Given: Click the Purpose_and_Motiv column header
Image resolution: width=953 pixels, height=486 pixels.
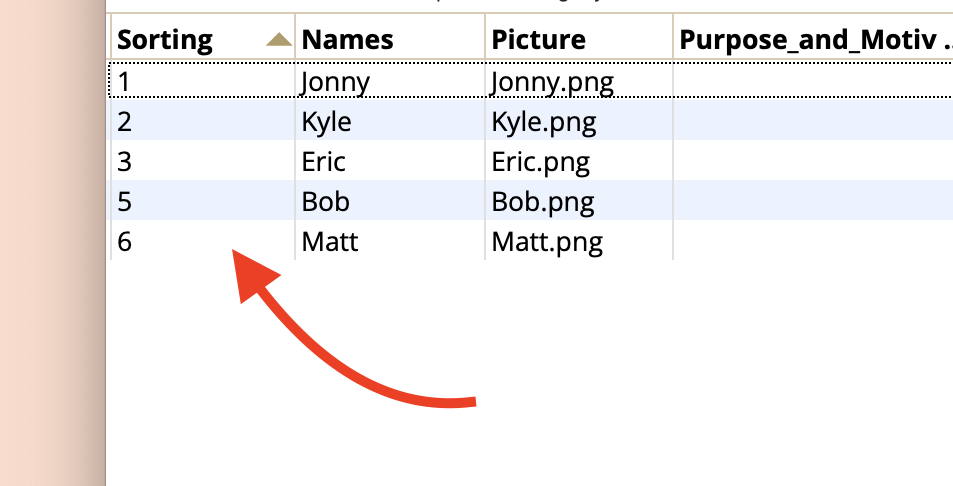Looking at the screenshot, I should point(813,37).
